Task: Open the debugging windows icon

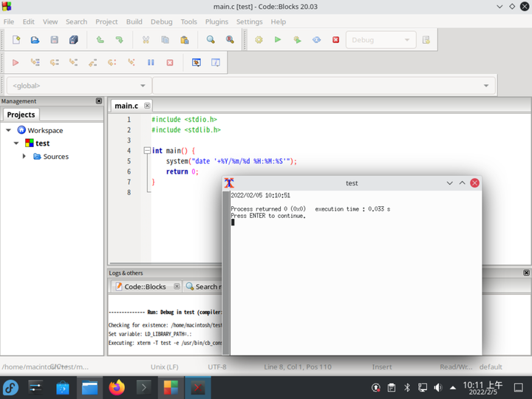Action: (196, 62)
